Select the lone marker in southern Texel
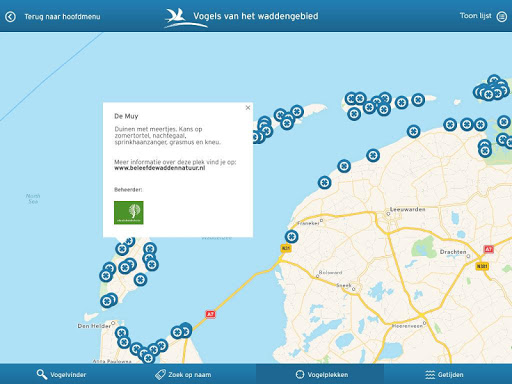Screen dimensions: 512x384 click(140, 279)
